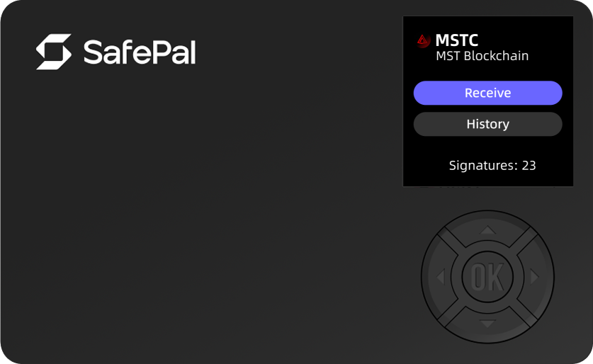Screen dimensions: 593x364
Task: Tap the left arrow on the D-pad
Action: (x=440, y=277)
